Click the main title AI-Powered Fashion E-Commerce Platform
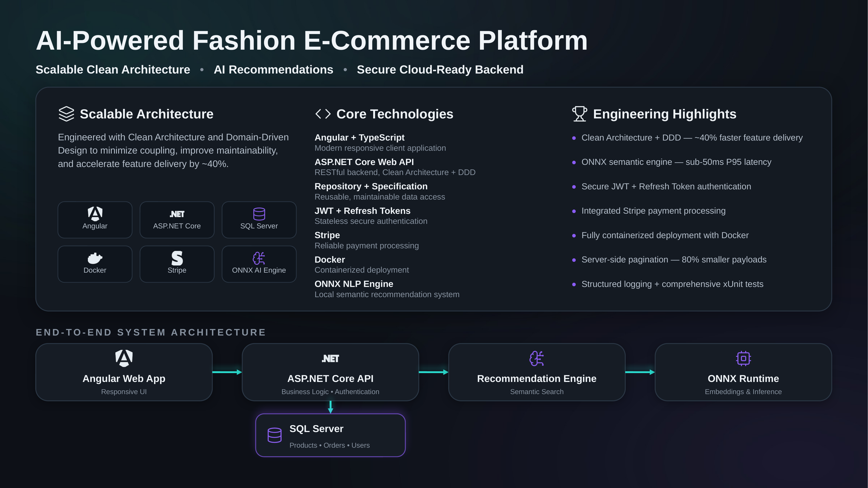The image size is (868, 488). 312,41
